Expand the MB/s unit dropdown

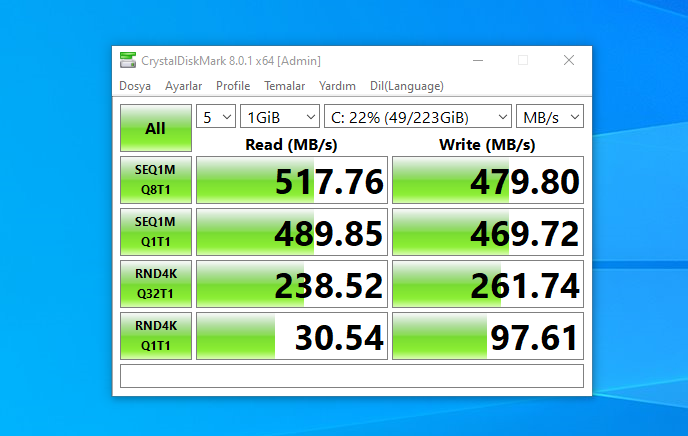point(550,116)
